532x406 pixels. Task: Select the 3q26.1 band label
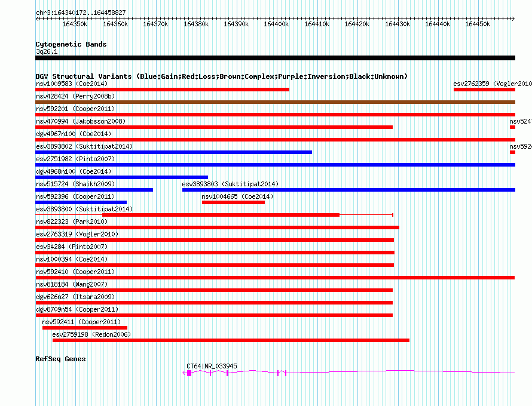point(47,51)
